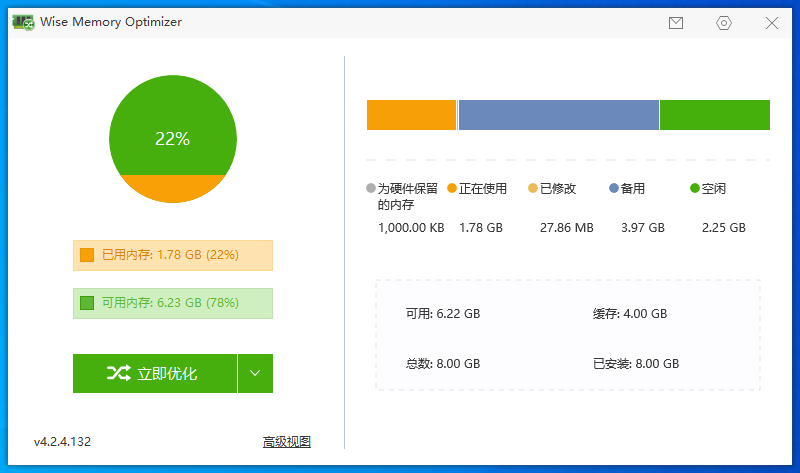The width and height of the screenshot is (800, 473).
Task: Click the blue 备用 legend dot
Action: (x=614, y=188)
